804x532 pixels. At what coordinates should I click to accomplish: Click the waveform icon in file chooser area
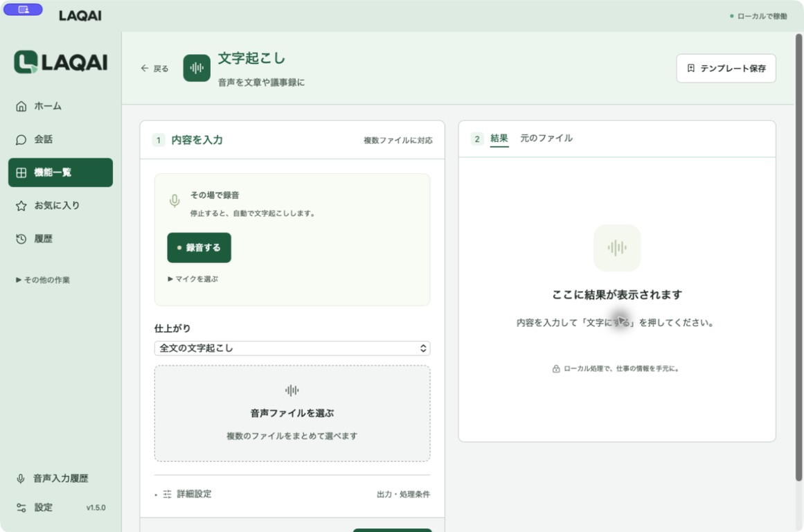coord(292,391)
